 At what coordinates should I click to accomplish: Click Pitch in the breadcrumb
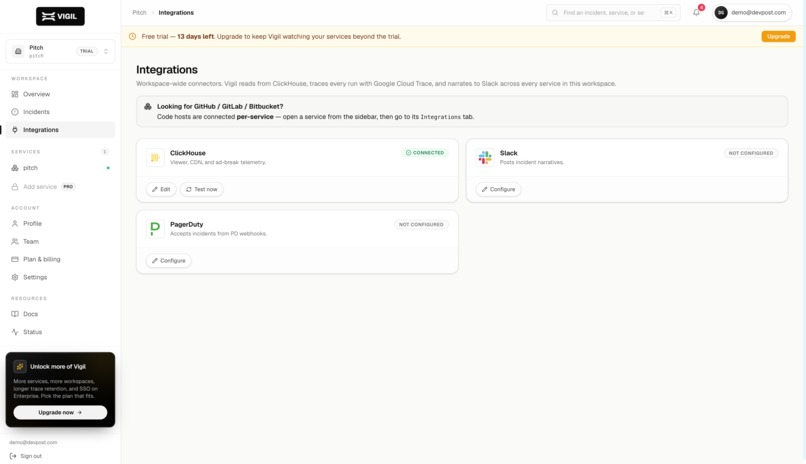click(x=139, y=12)
